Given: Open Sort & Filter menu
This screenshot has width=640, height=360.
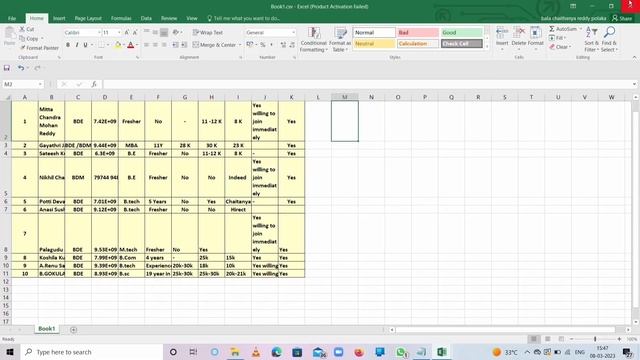Looking at the screenshot, I should pos(591,39).
